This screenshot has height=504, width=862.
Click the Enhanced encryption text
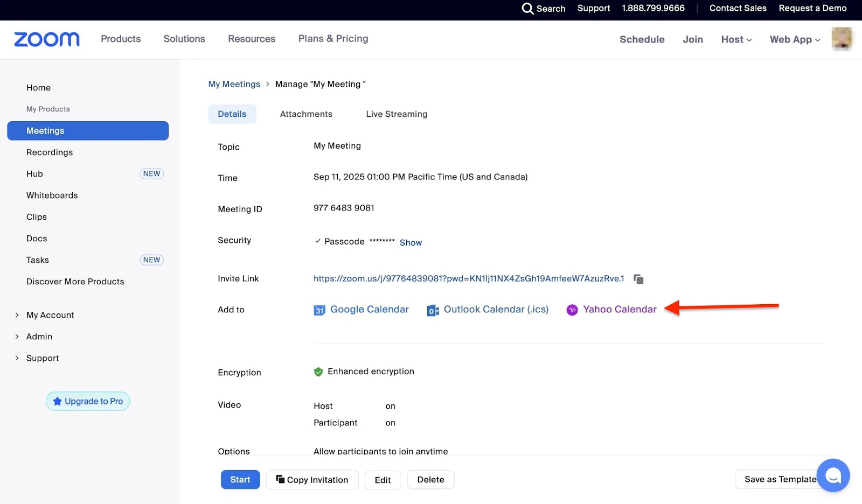(371, 372)
